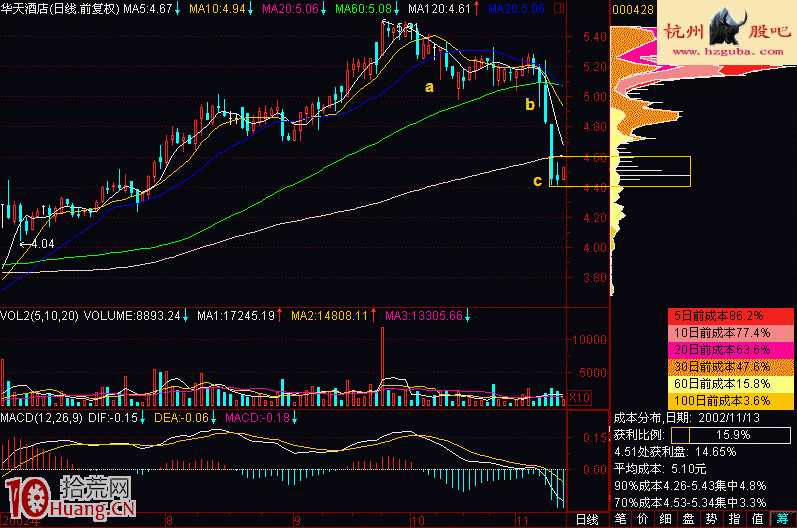Click the small red window-split icon after MA20

(559, 8)
